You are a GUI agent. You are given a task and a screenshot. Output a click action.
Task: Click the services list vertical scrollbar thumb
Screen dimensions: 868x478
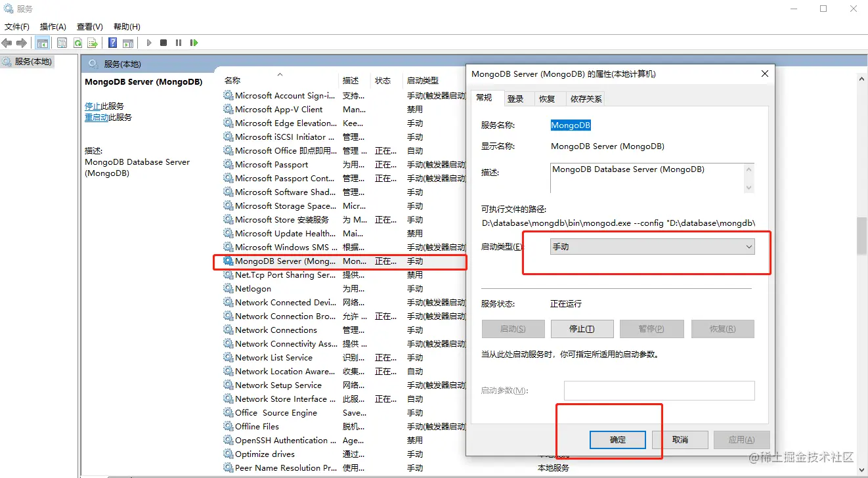(x=861, y=236)
